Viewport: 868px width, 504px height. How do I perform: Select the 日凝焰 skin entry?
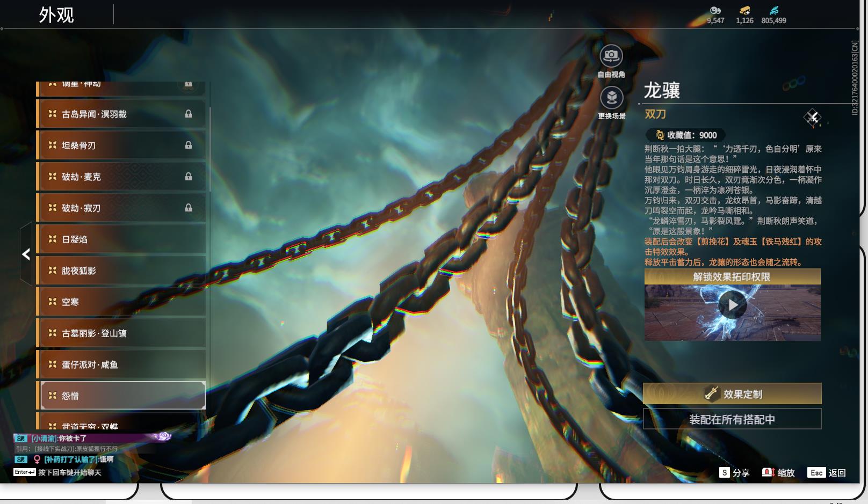coord(121,239)
